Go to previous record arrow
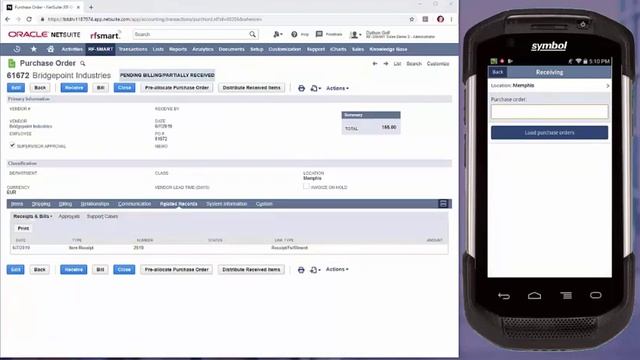 pyautogui.click(x=375, y=64)
